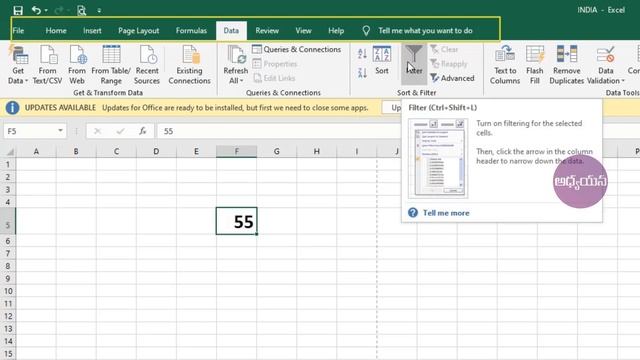The height and width of the screenshot is (360, 640).
Task: Open Customize Quick Access Toolbar dropdown
Action: click(x=99, y=11)
